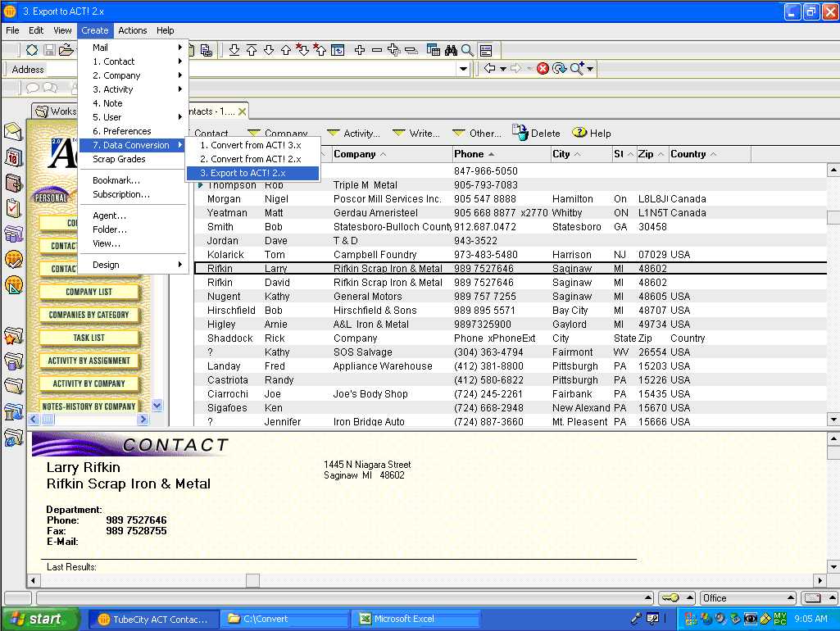Click the Previous Unread starred up-arrow icon
Image resolution: width=840 pixels, height=631 pixels.
(320, 50)
